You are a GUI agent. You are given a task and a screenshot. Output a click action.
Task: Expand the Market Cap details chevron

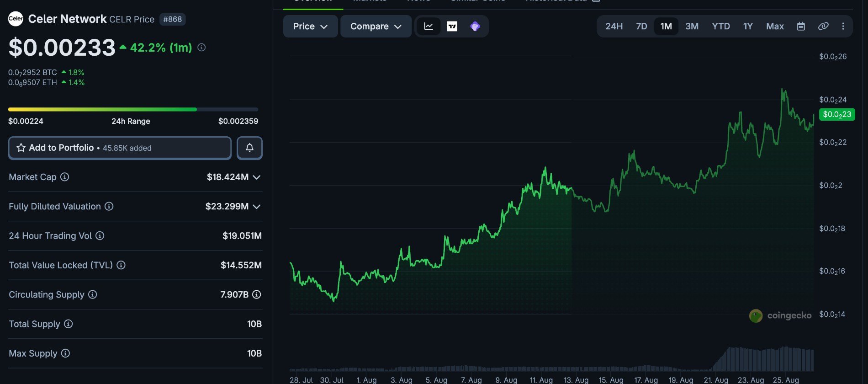coord(257,177)
